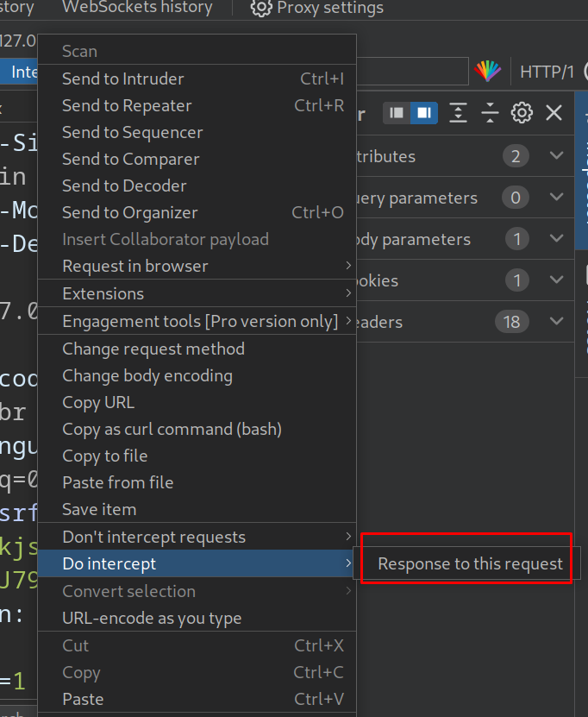The height and width of the screenshot is (717, 588).
Task: Select Change body encoding
Action: [x=197, y=376]
